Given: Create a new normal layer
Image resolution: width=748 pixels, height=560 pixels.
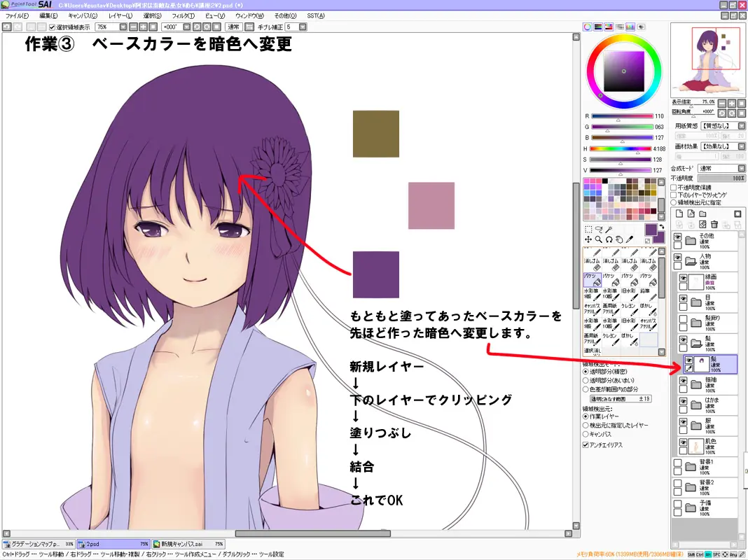Looking at the screenshot, I should [x=679, y=214].
